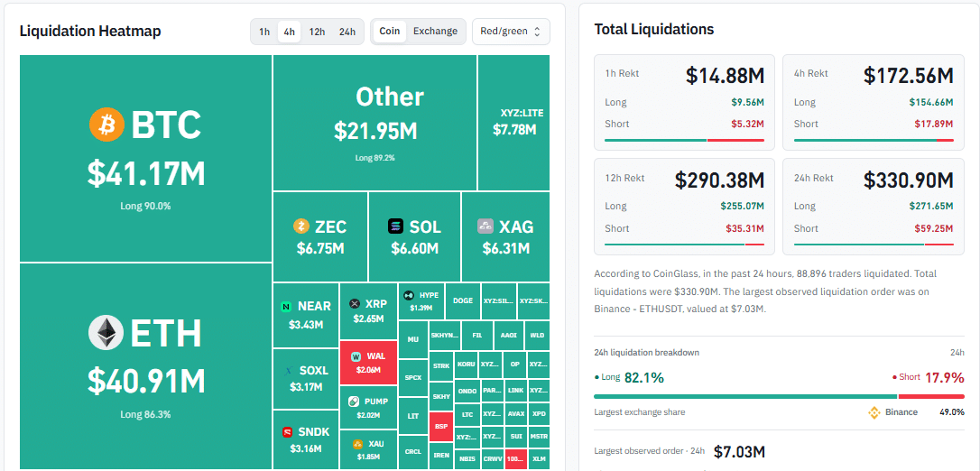Click the Other $21.95M tile
The image size is (980, 471).
(x=375, y=123)
